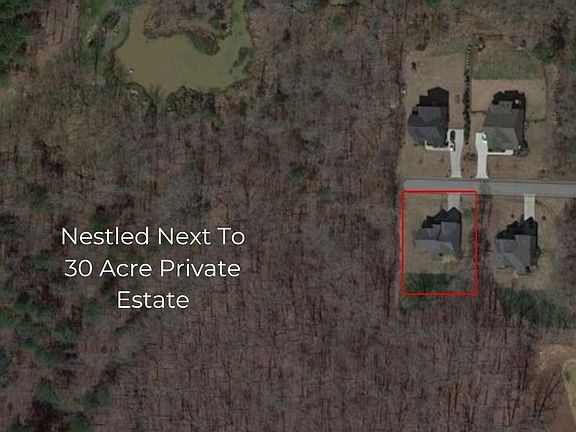Click the house roof inside the red outline
The height and width of the screenshot is (432, 576).
click(440, 232)
